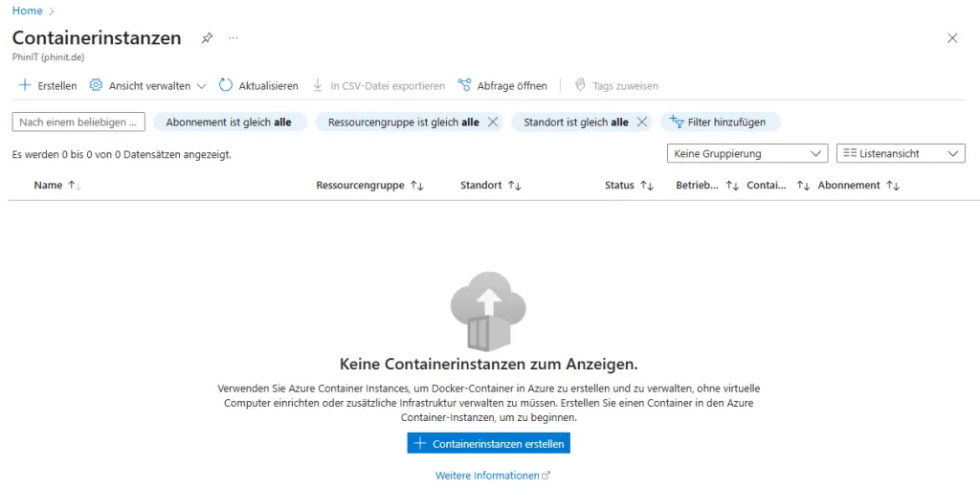980x488 pixels.
Task: Open Ansicht verwalten dropdown
Action: pos(148,85)
